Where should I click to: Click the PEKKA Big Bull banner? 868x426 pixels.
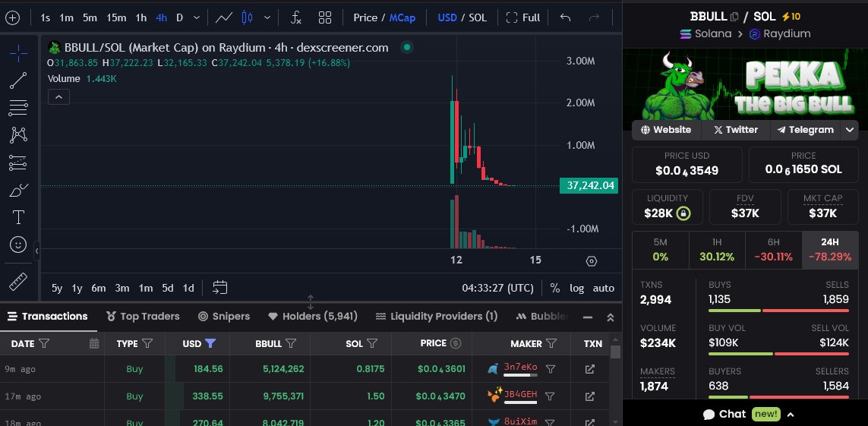point(746,84)
